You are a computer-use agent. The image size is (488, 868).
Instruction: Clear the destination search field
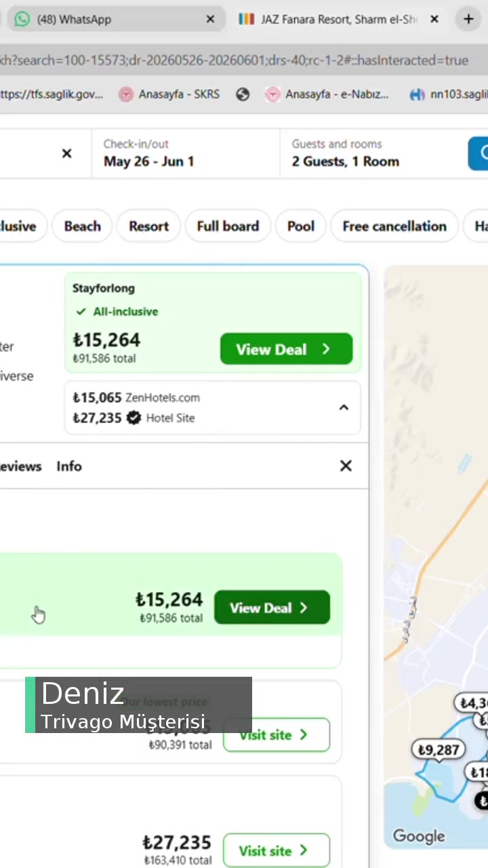[x=66, y=153]
